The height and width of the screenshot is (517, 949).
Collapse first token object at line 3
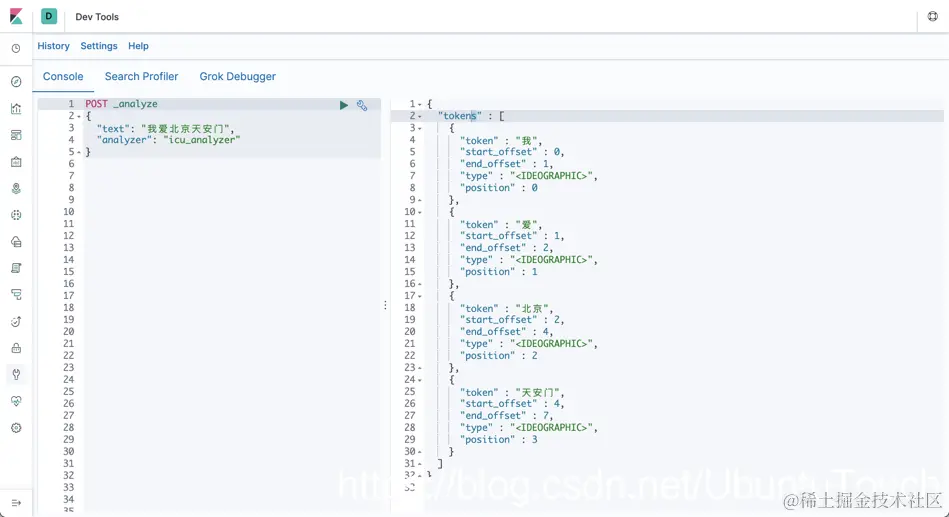tap(419, 128)
